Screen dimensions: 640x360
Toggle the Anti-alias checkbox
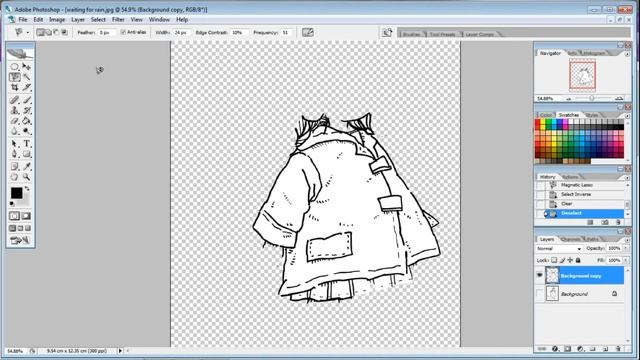coord(123,32)
